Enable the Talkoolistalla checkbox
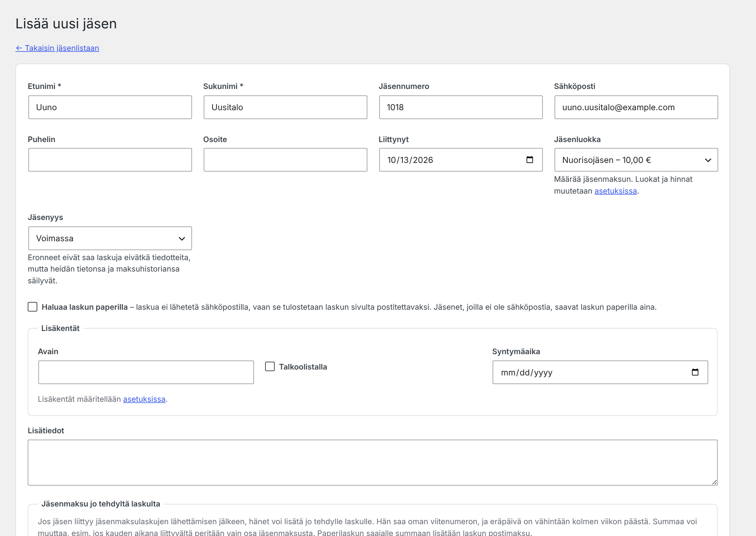This screenshot has height=536, width=756. pyautogui.click(x=270, y=366)
